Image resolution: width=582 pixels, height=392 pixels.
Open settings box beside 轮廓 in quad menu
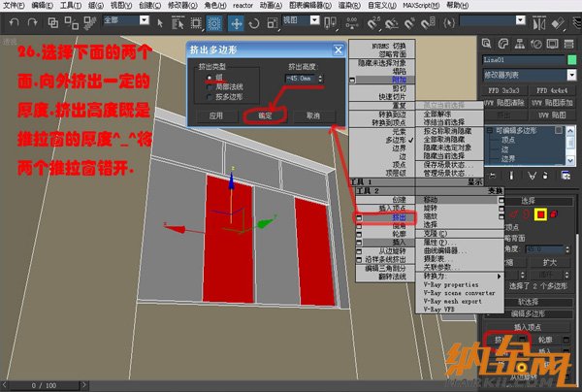pos(359,234)
